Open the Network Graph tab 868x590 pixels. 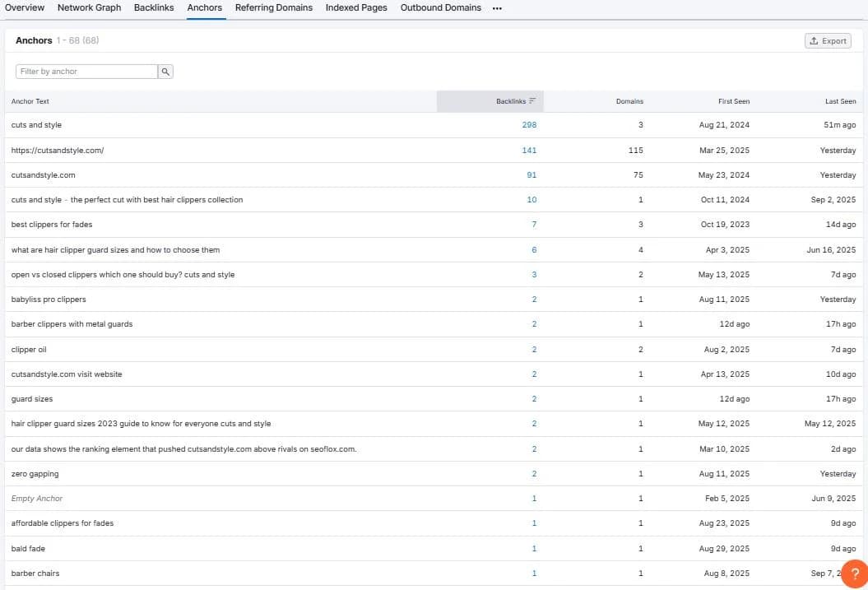pyautogui.click(x=89, y=7)
